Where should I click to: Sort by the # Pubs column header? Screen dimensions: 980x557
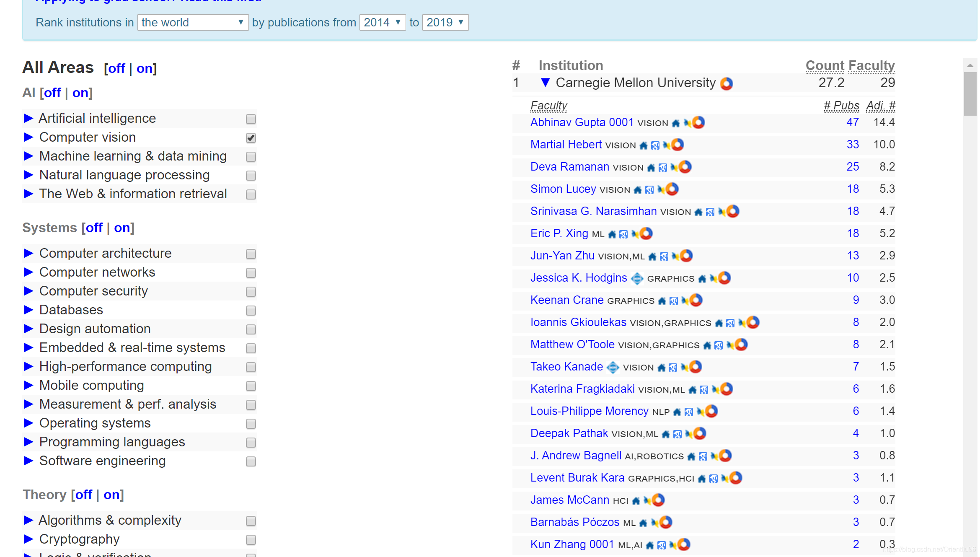pyautogui.click(x=841, y=106)
